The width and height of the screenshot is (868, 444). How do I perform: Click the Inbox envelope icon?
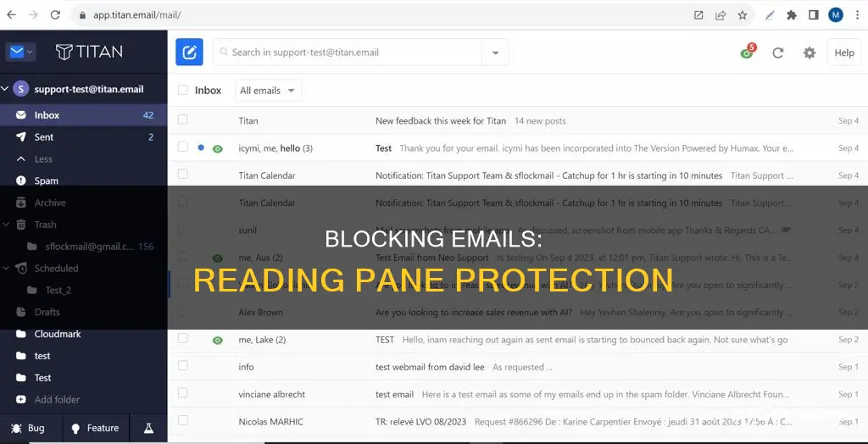tap(21, 115)
